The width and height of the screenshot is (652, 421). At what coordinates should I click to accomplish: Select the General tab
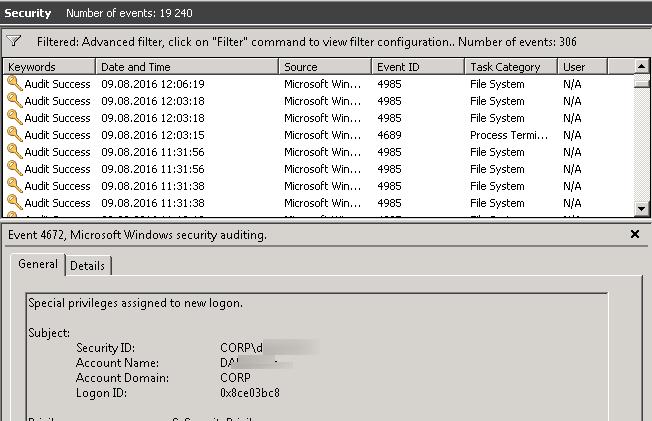[38, 264]
